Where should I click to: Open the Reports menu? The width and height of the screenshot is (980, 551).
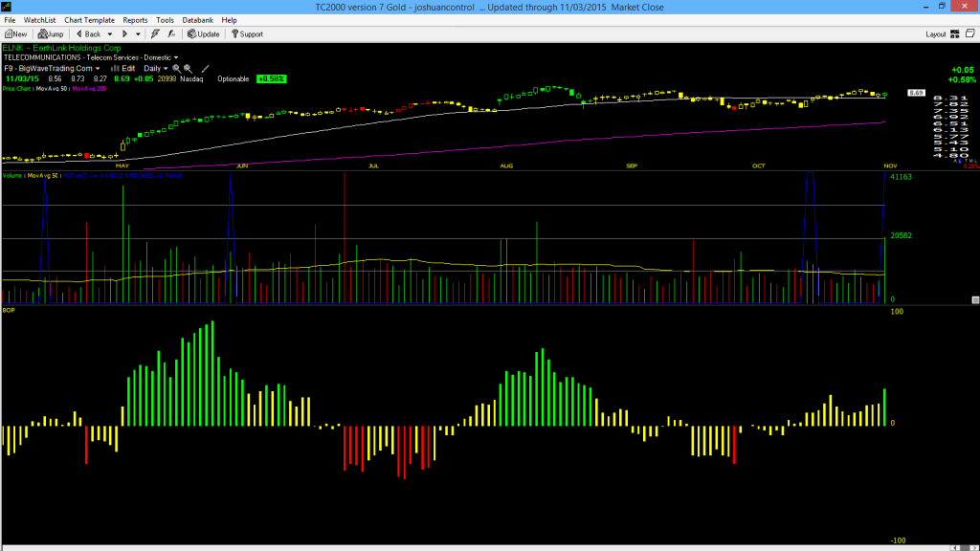click(x=135, y=20)
